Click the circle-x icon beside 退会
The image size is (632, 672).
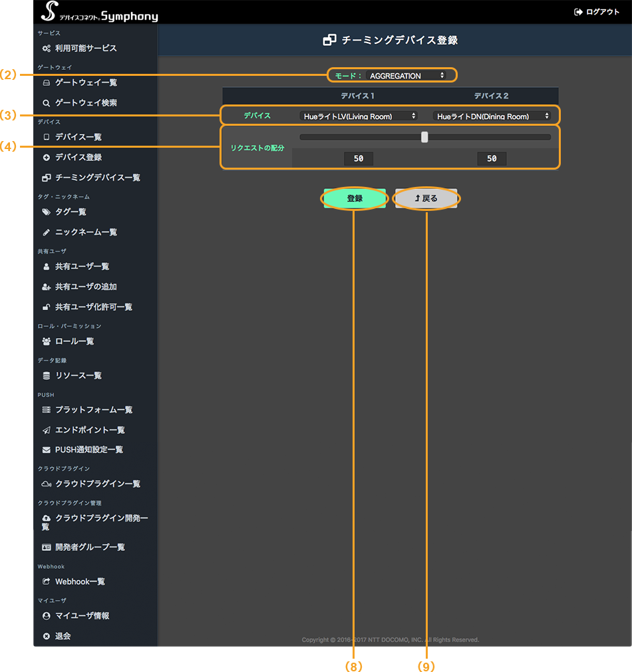point(47,637)
